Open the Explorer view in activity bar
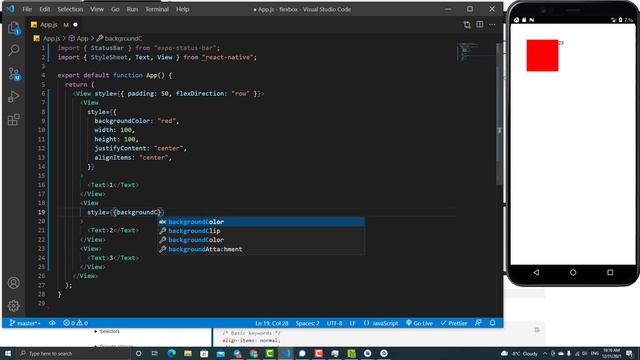640x360 pixels. 13,28
